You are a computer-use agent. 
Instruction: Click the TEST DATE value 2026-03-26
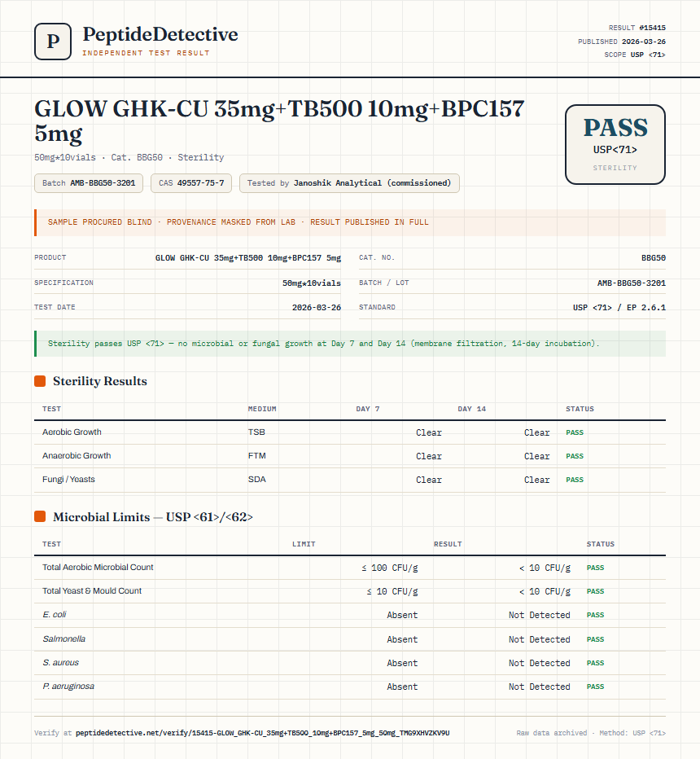coord(317,307)
